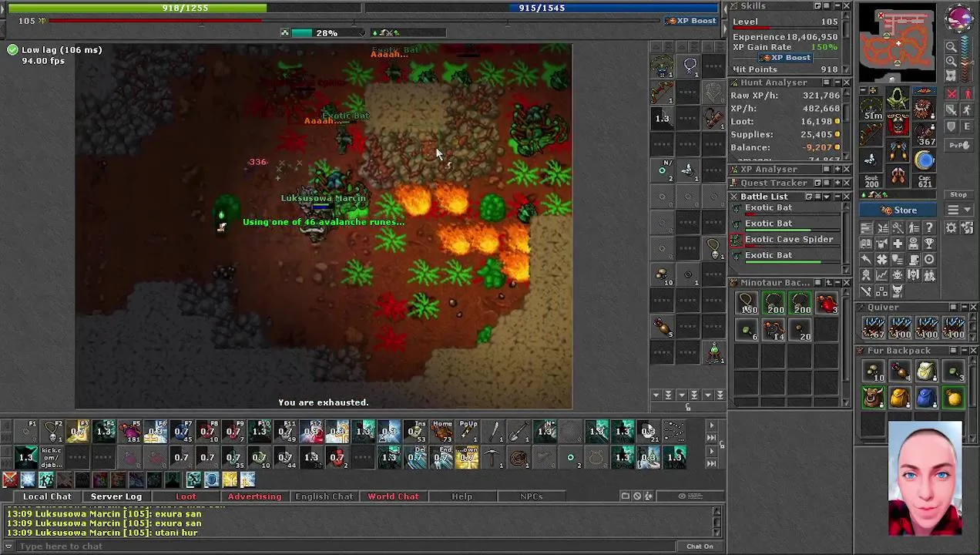Click the Stop button
This screenshot has height=555, width=980.
click(x=959, y=194)
